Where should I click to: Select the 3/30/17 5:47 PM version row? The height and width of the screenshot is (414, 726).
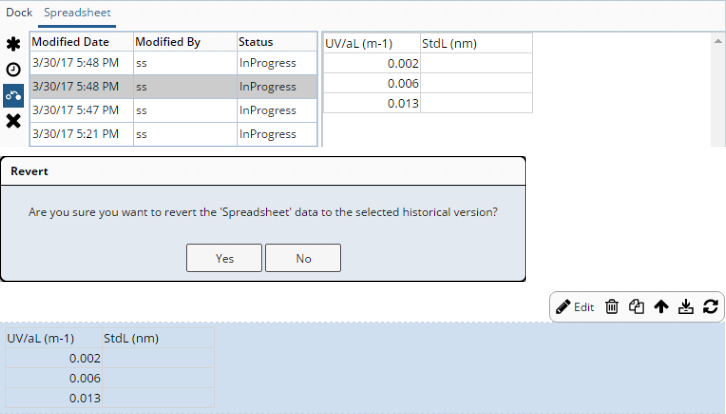coord(174,110)
